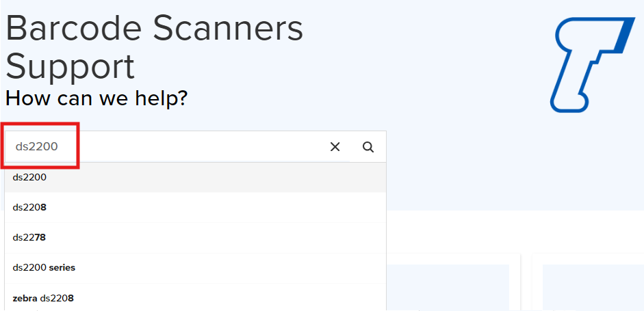
Task: Select the "ds2200 series" suggestion
Action: click(x=44, y=267)
